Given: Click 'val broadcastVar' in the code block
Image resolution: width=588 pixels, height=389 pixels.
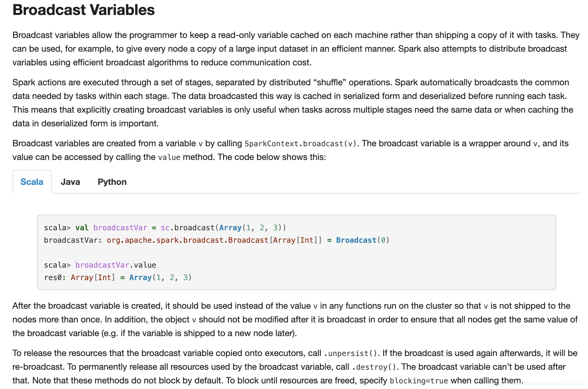Looking at the screenshot, I should pos(111,228).
